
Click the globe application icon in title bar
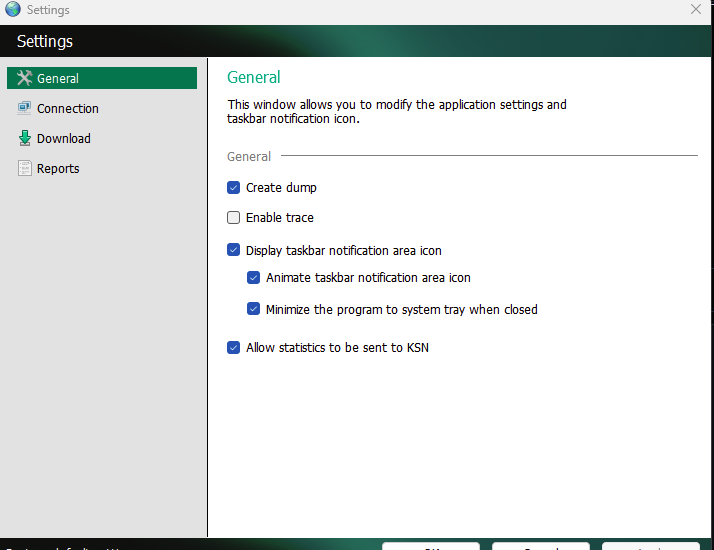click(x=13, y=9)
